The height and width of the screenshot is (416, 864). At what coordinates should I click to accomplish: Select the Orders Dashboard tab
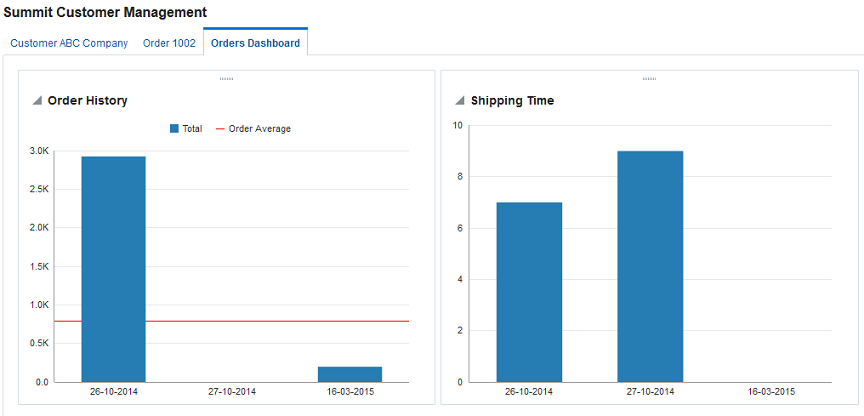[x=256, y=43]
